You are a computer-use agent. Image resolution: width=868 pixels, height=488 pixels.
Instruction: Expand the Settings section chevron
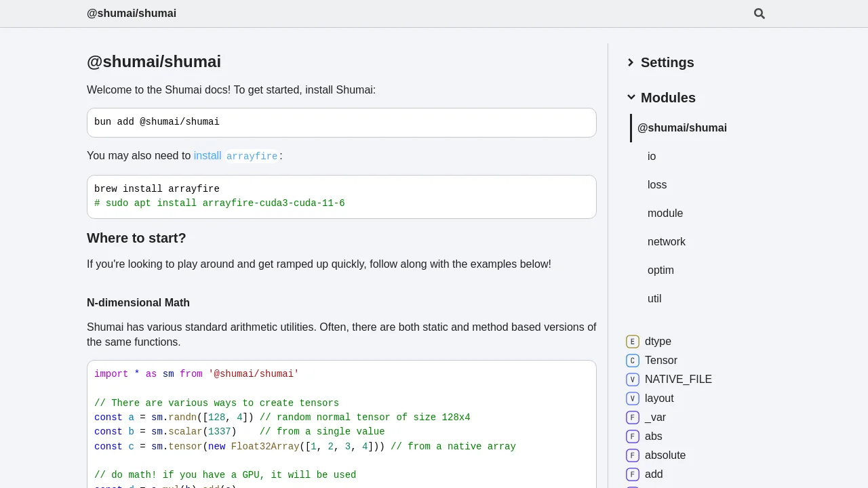(631, 62)
